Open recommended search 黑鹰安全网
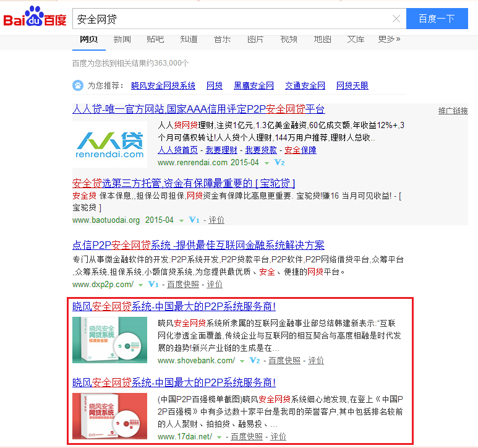Viewport: 478px width, 448px height. point(254,85)
